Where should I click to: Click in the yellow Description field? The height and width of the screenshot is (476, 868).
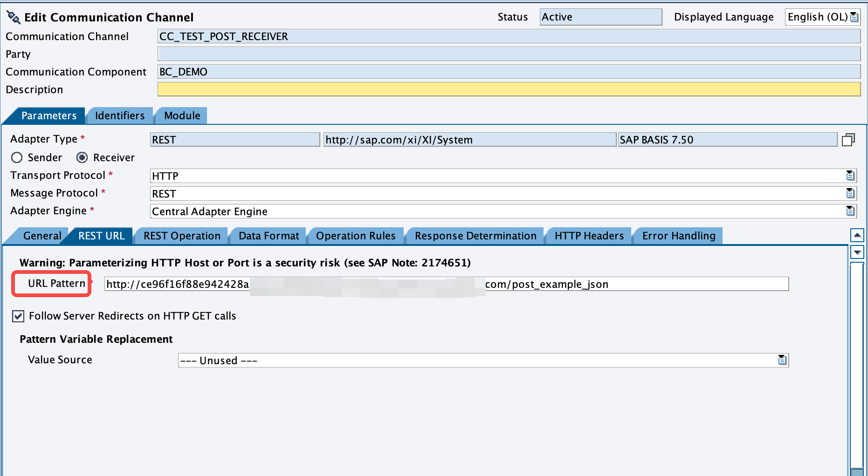pos(509,89)
